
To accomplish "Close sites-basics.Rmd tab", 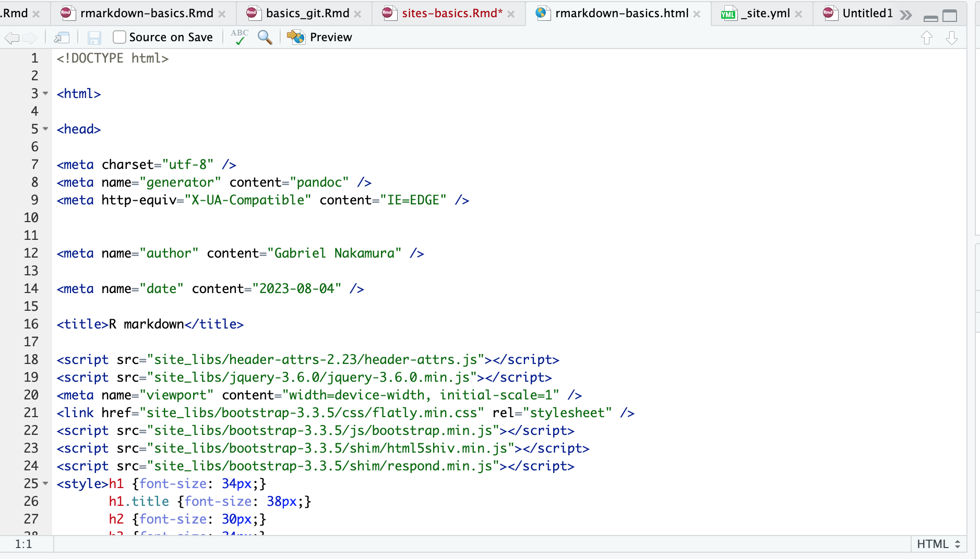I will click(511, 14).
